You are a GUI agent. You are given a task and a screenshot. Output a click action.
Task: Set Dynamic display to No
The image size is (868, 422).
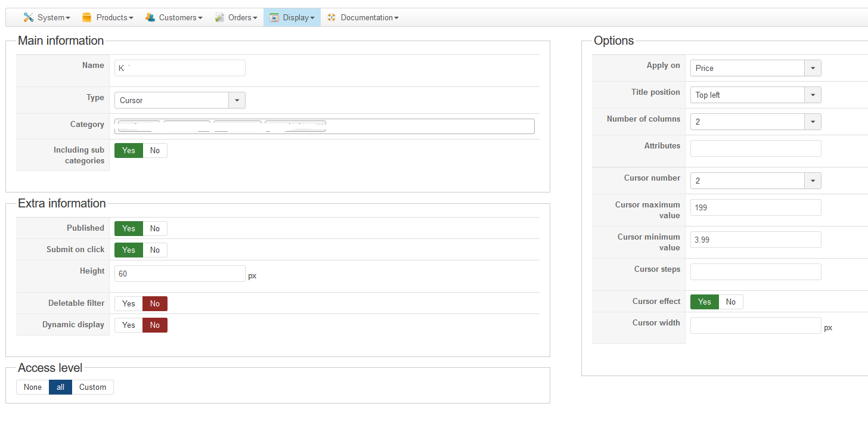(x=155, y=325)
